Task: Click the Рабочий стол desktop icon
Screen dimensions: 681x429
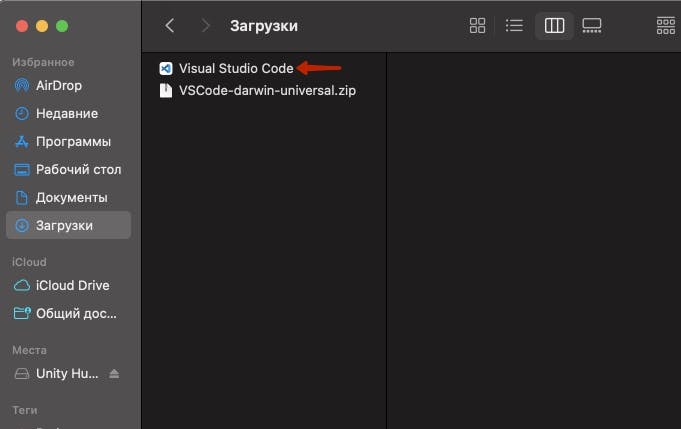Action: (22, 170)
